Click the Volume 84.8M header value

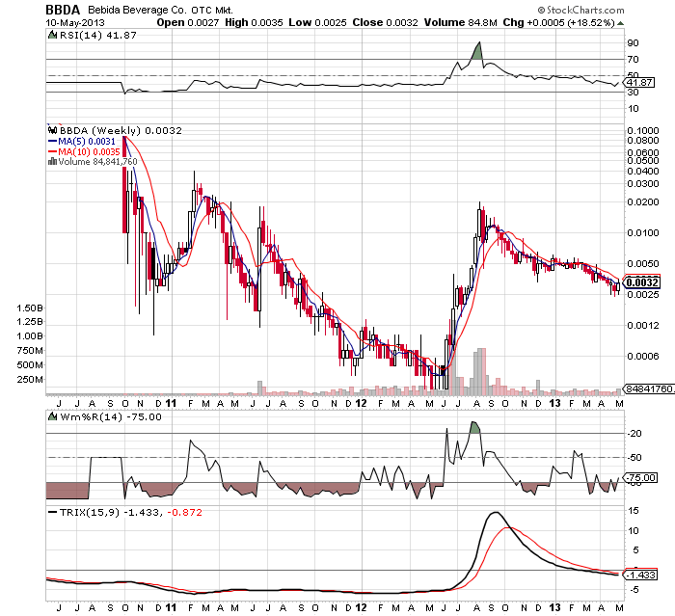pos(460,23)
